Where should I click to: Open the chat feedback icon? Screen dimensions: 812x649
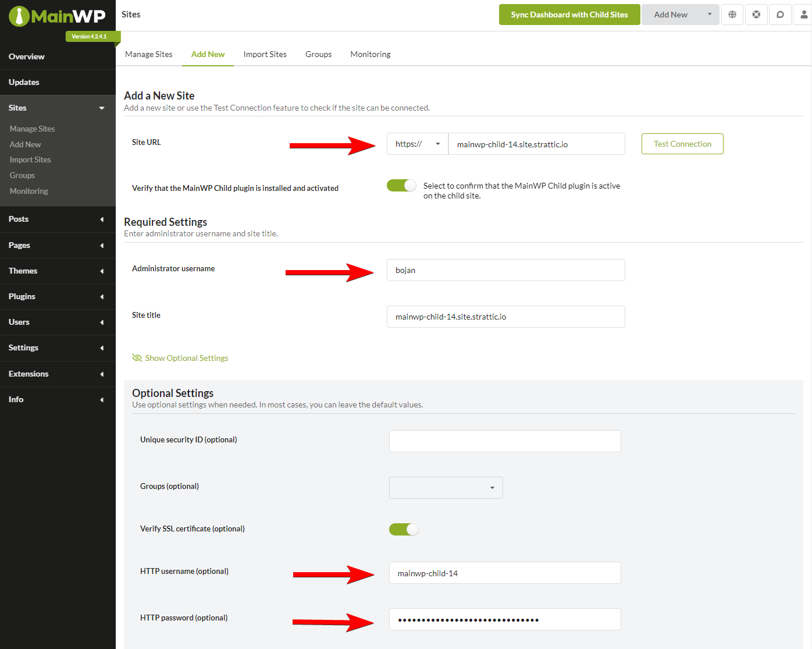tap(780, 14)
